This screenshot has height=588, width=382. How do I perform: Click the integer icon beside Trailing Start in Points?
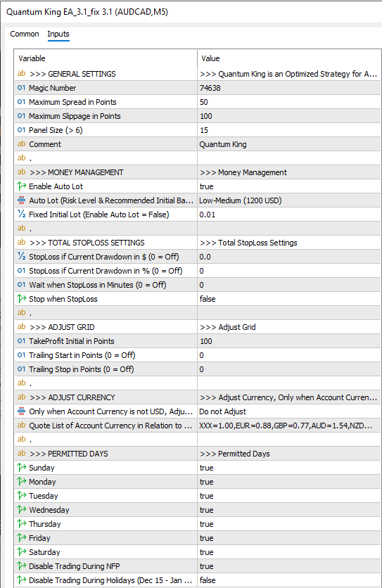pos(21,355)
